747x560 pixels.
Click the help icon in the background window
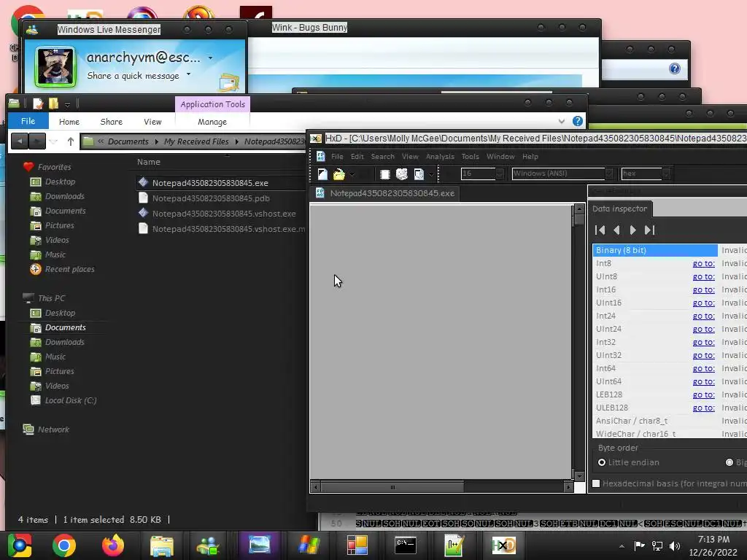click(x=675, y=69)
